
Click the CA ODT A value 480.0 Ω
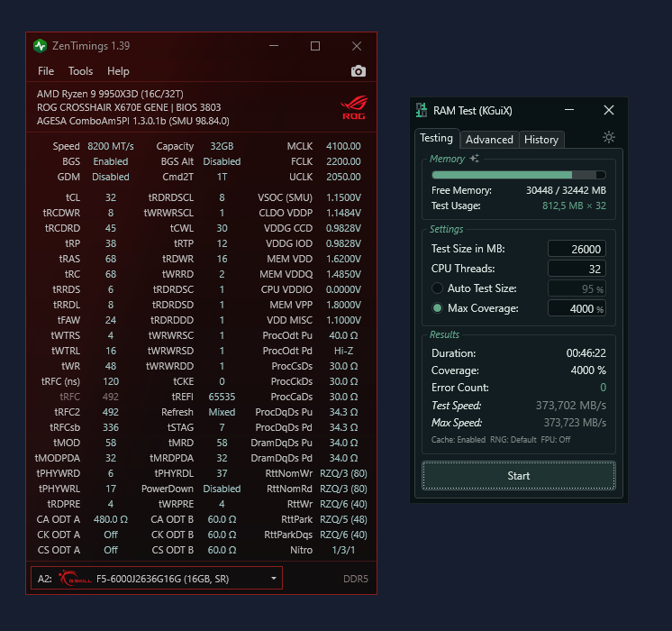(x=111, y=519)
